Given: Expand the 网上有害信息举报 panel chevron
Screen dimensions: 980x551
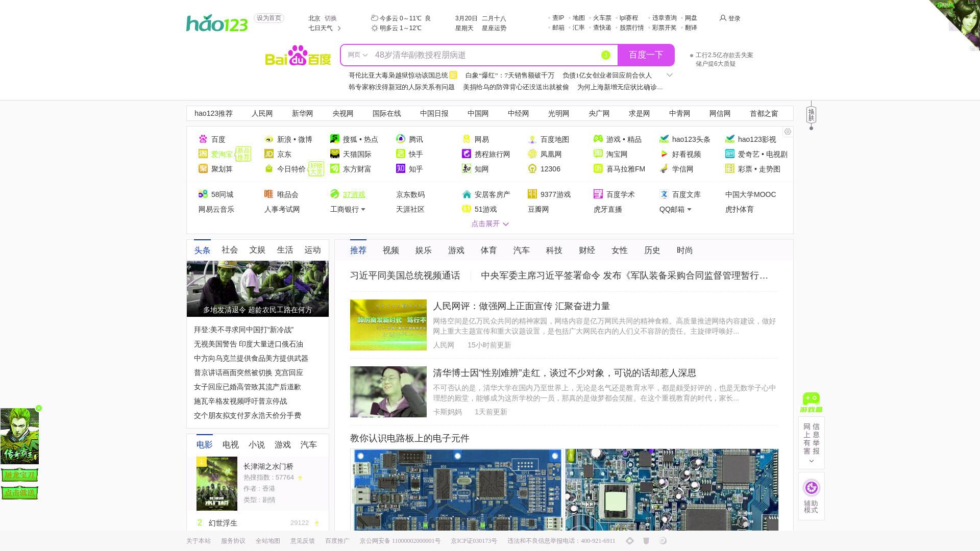Looking at the screenshot, I should tap(812, 461).
